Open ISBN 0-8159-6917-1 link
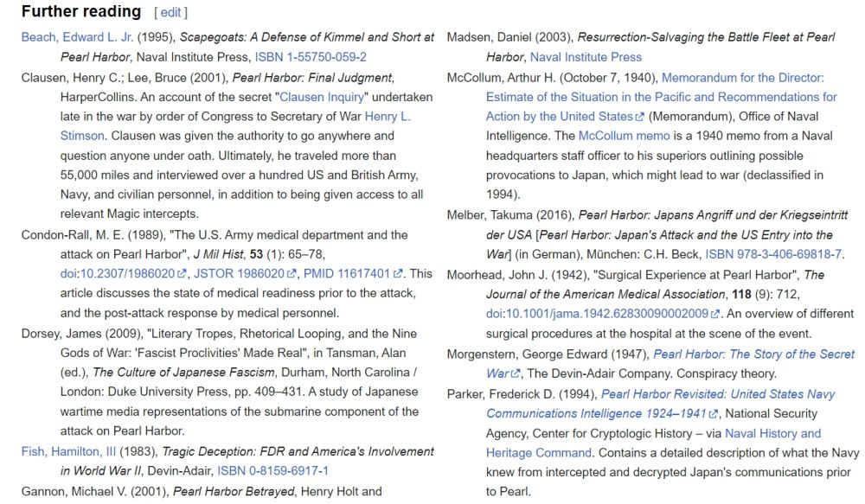865x504 pixels. [x=272, y=471]
